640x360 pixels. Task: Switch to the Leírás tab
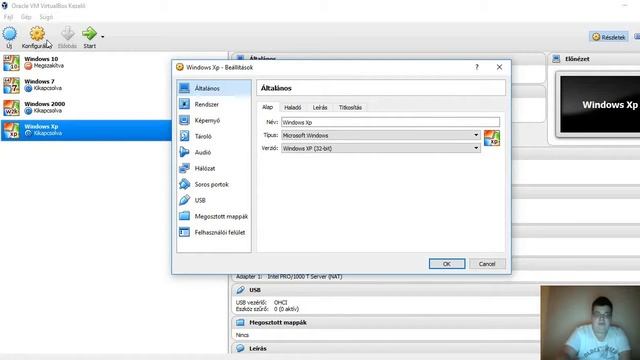[x=320, y=107]
